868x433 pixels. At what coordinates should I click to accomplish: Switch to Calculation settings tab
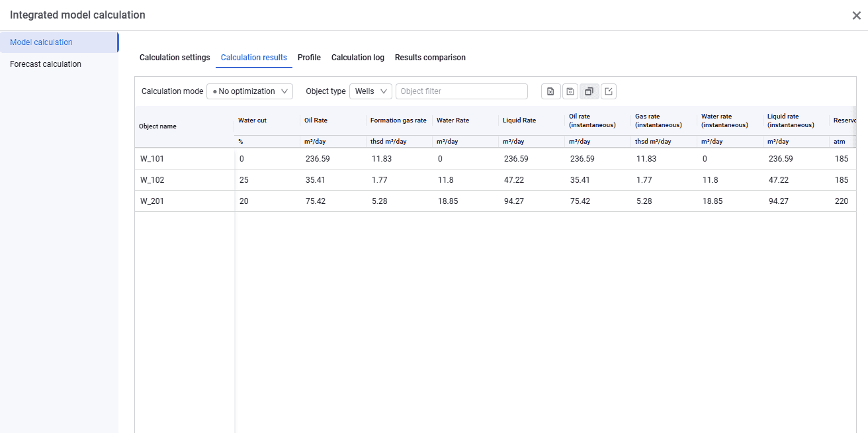tap(175, 58)
